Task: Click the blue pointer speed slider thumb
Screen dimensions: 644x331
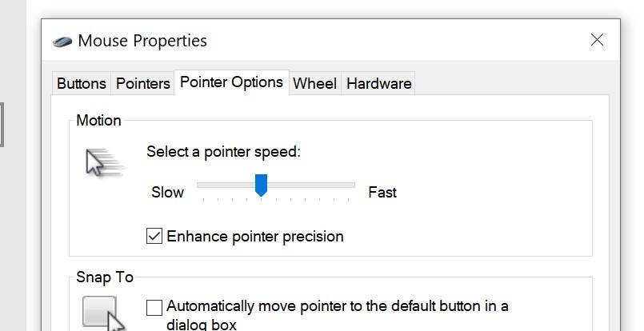Action: (x=261, y=185)
